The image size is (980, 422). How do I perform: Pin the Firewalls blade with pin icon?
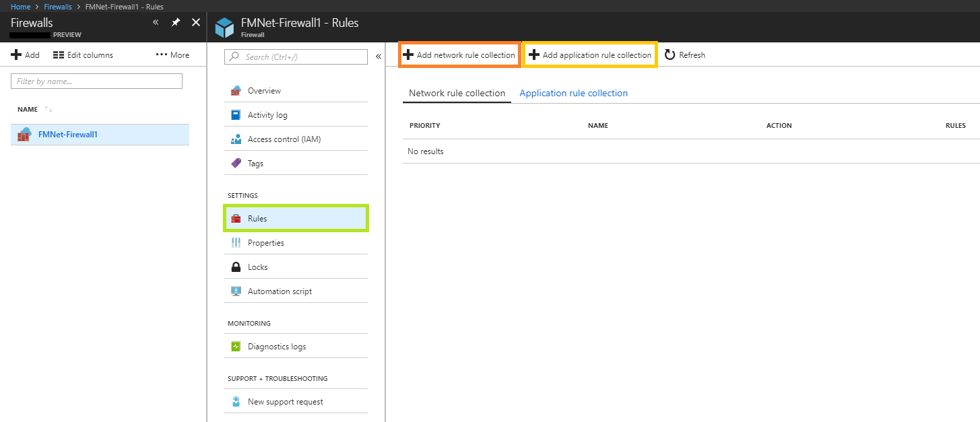click(x=176, y=22)
